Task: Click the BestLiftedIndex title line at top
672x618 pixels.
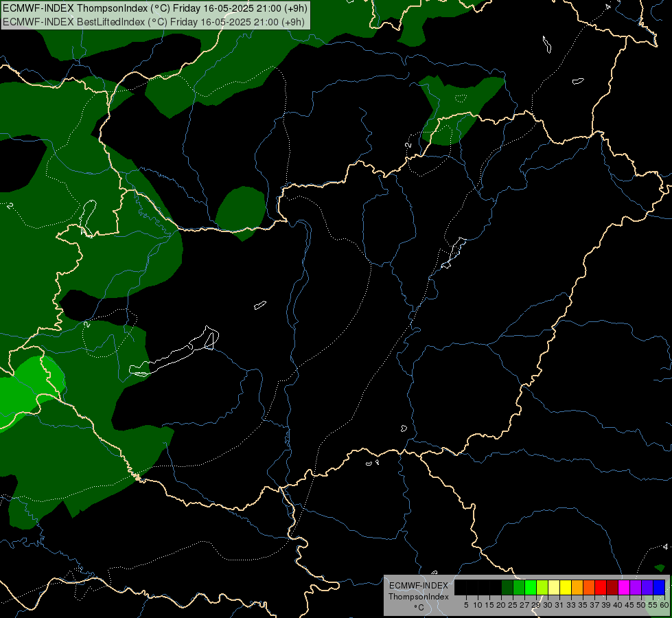Action: [154, 22]
